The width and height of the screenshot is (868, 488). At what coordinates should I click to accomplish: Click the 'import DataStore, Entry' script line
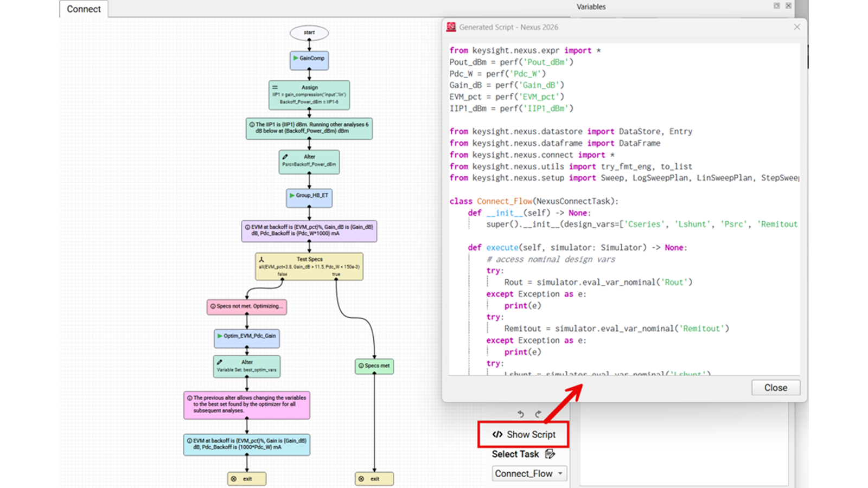[571, 131]
